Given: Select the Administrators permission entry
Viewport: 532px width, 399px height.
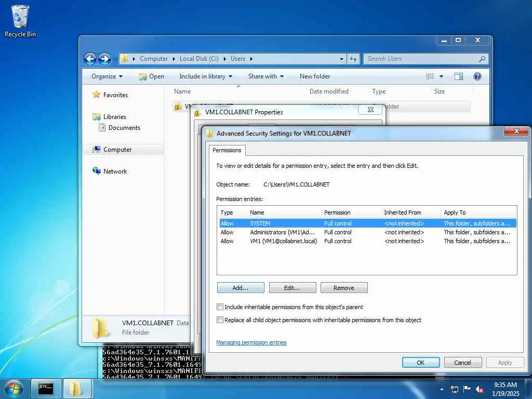Looking at the screenshot, I should (x=367, y=232).
